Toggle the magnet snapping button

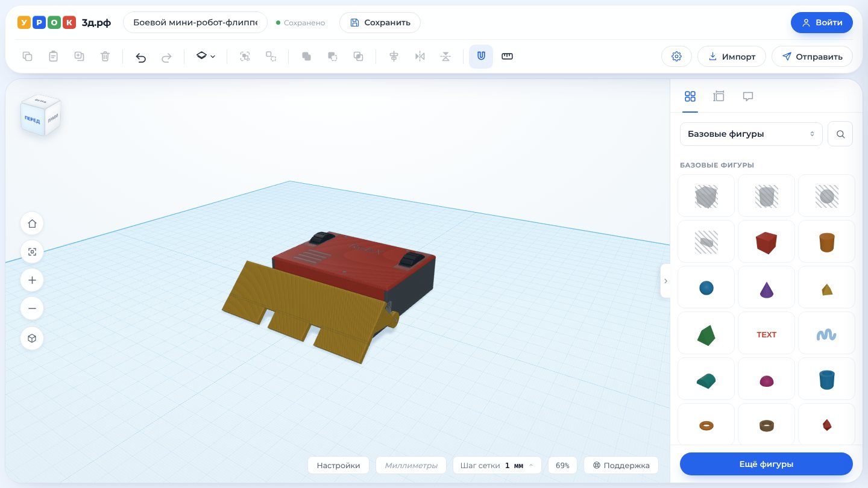tap(481, 57)
